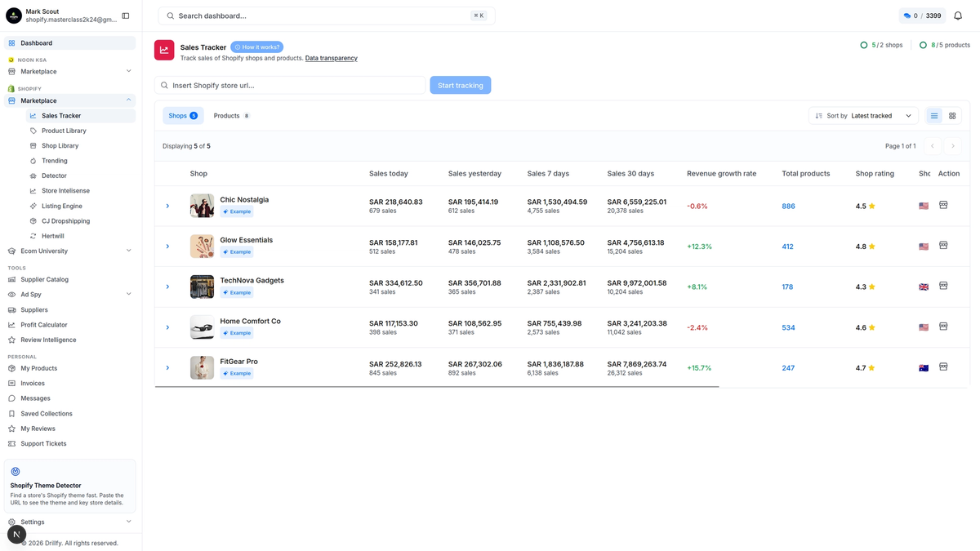Expand the TechNova Gadgets row chevron

point(167,287)
